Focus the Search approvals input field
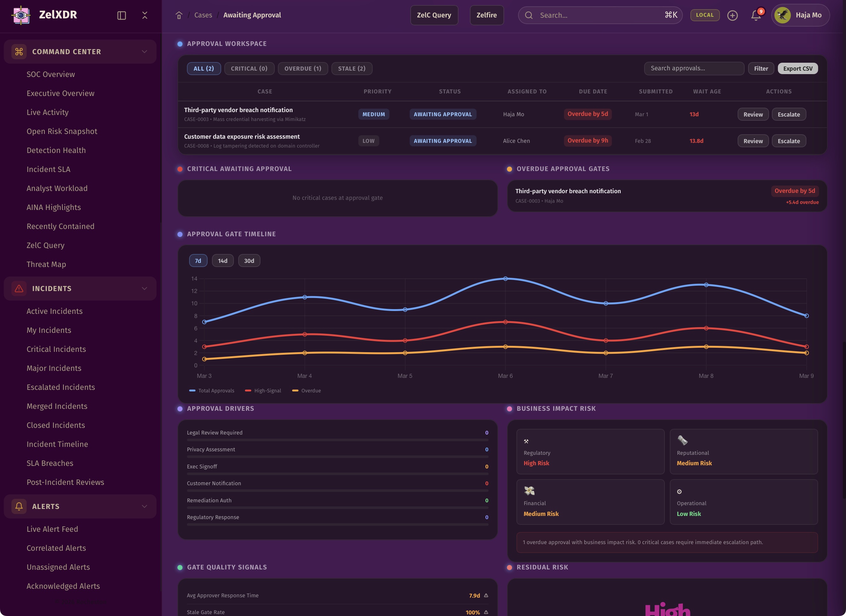This screenshot has width=846, height=616. click(694, 68)
